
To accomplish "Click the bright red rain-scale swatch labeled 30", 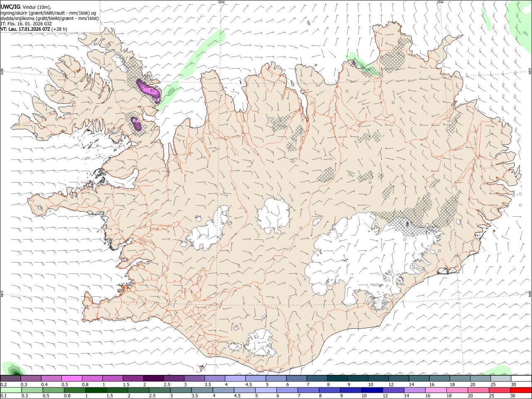I will [x=521, y=390].
